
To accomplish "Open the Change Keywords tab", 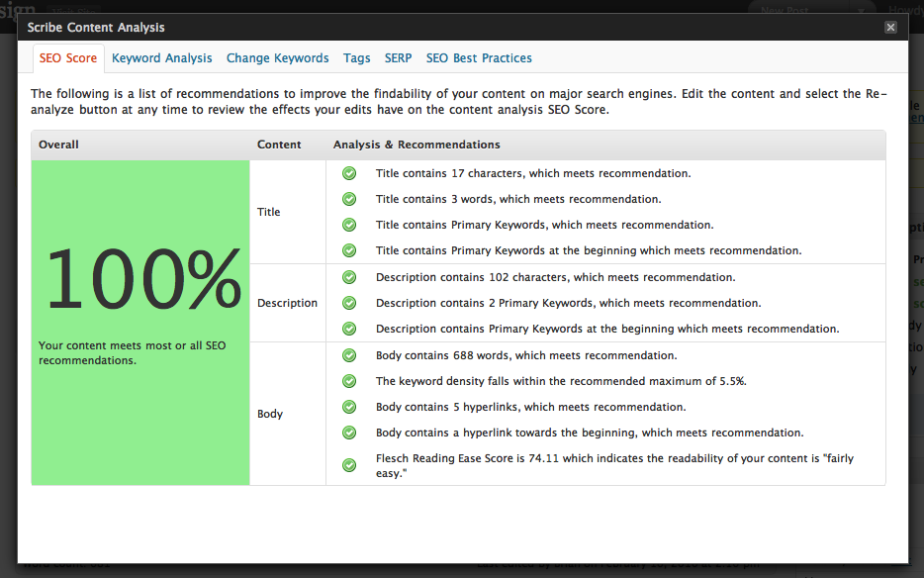I will tap(278, 58).
